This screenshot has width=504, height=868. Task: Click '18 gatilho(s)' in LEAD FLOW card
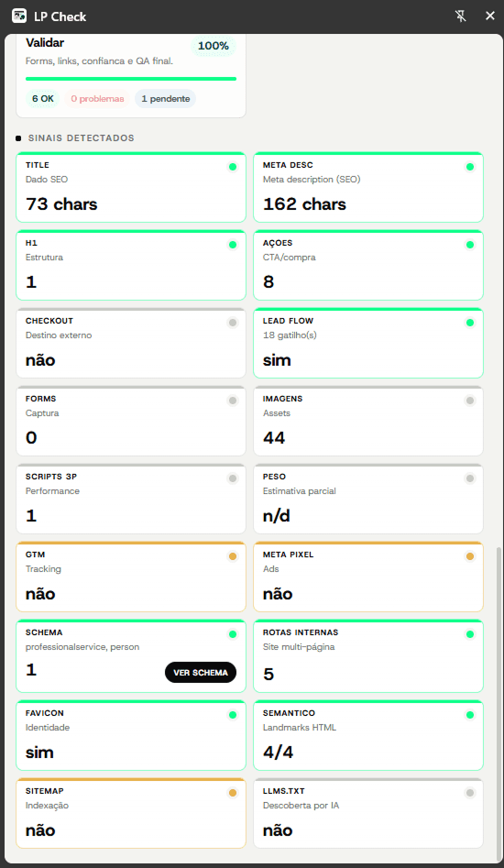click(x=290, y=335)
